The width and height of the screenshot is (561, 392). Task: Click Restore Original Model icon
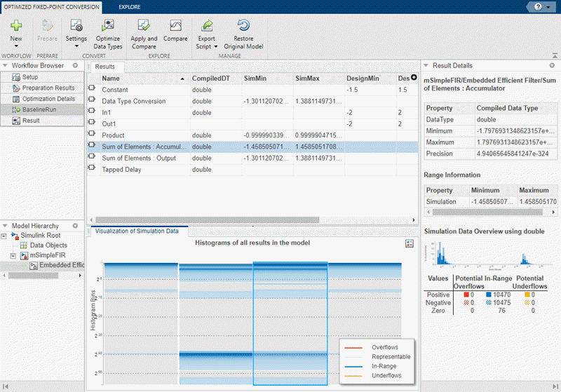[x=243, y=25]
